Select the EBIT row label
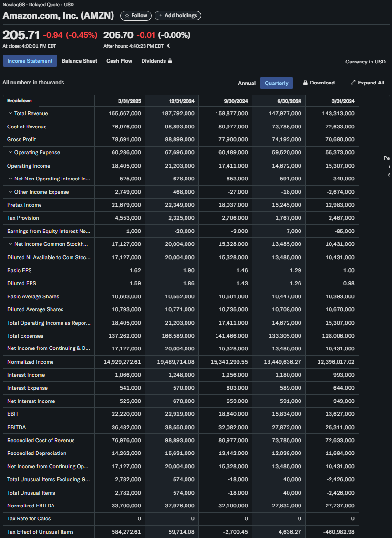 [13, 414]
